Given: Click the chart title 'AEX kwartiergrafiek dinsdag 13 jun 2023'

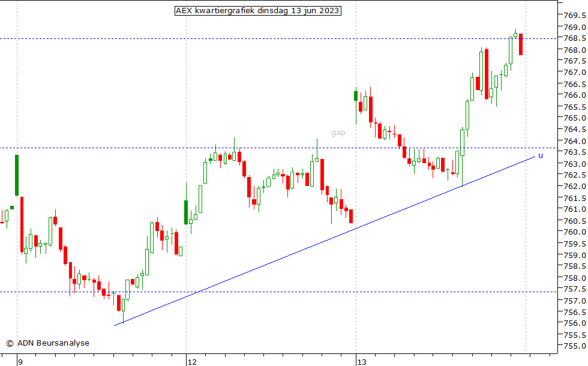Looking at the screenshot, I should 257,11.
